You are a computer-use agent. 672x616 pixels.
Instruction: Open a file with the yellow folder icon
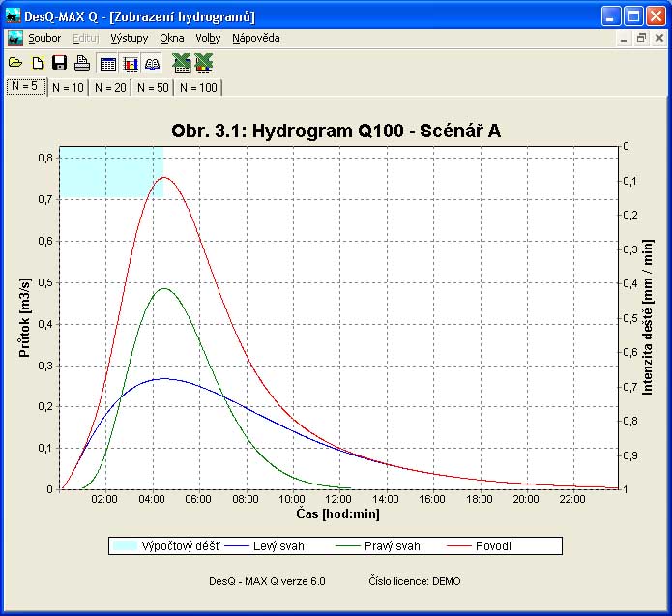point(15,63)
